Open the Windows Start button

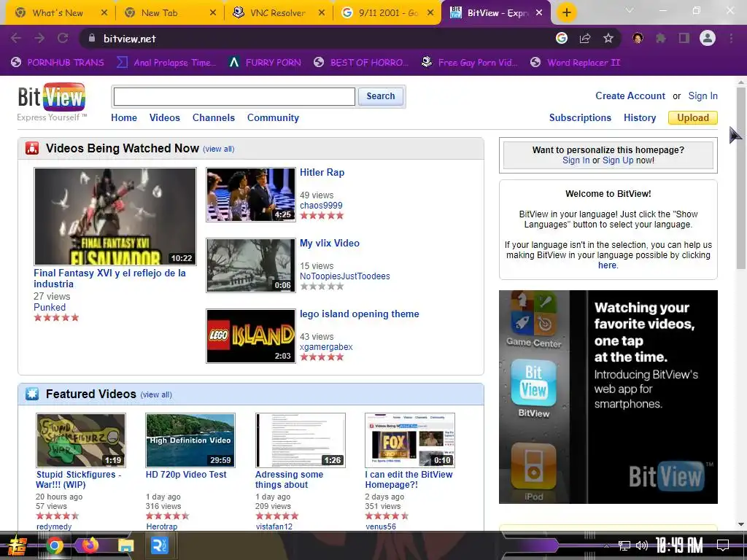(x=18, y=545)
